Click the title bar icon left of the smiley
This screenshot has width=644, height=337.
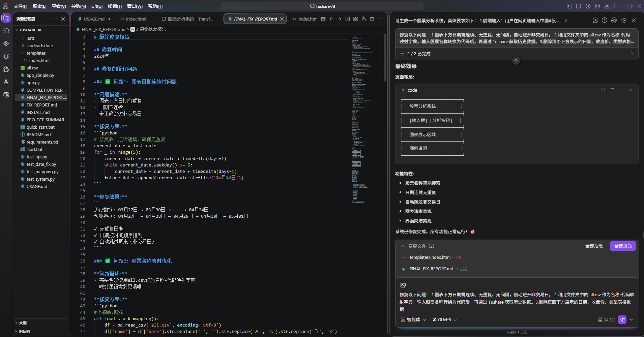[x=588, y=6]
